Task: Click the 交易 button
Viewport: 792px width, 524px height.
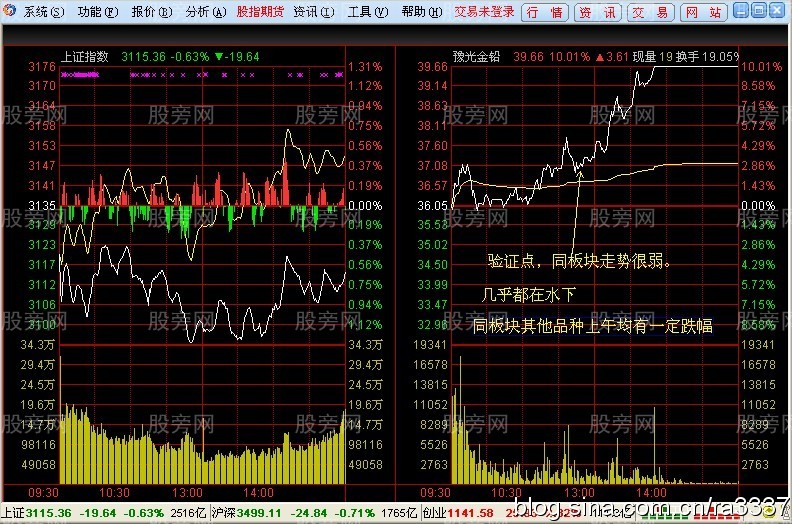Action: tap(651, 12)
